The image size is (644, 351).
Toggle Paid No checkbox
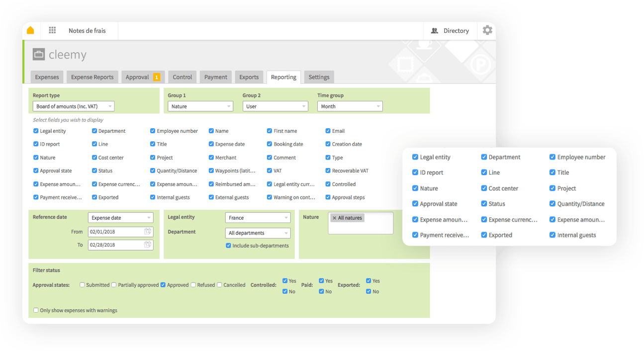tap(321, 291)
